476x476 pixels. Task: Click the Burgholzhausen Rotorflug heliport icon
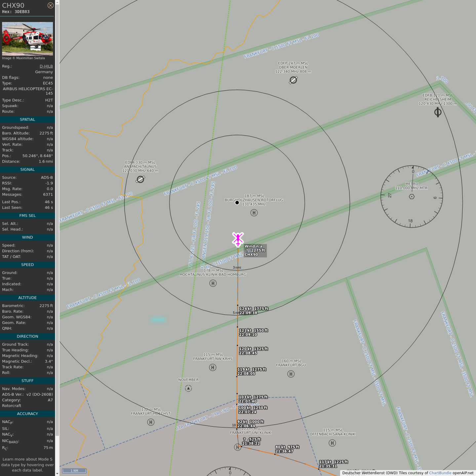coord(254,213)
